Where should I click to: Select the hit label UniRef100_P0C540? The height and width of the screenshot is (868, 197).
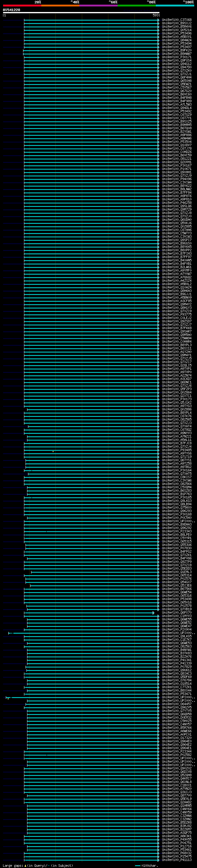coord(177,518)
